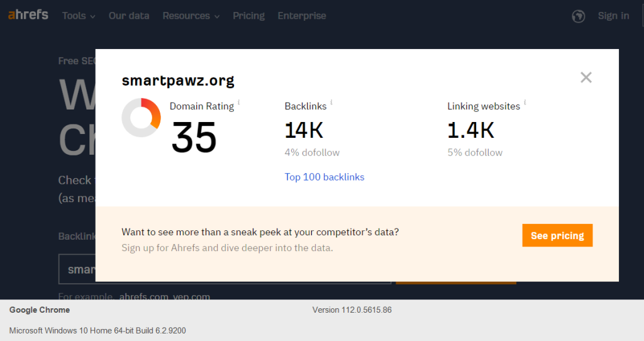The width and height of the screenshot is (644, 341).
Task: Click the Domain Rating donut chart
Action: 142,118
